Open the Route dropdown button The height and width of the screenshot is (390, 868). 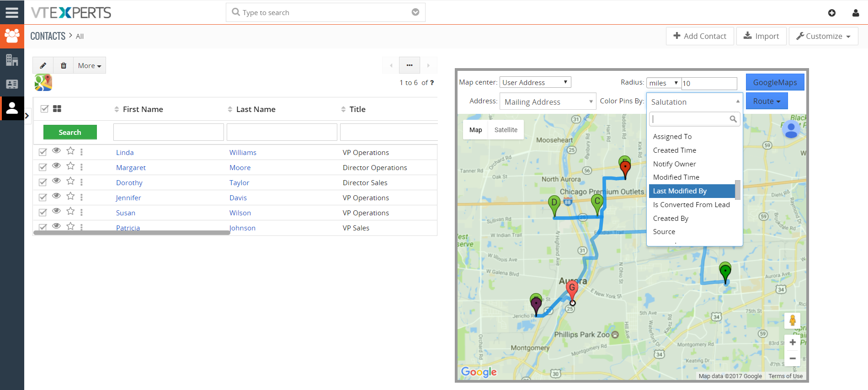point(767,101)
